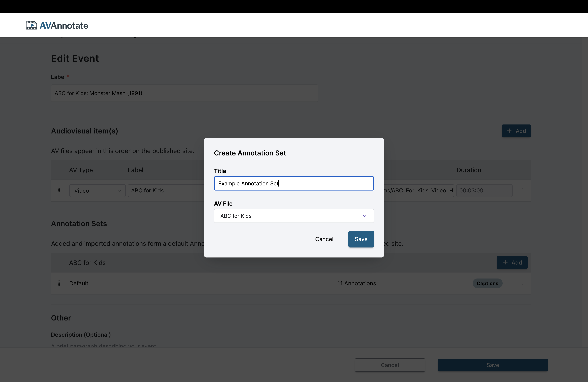Click the Default annotation set row name
The image size is (588, 382).
coord(79,283)
